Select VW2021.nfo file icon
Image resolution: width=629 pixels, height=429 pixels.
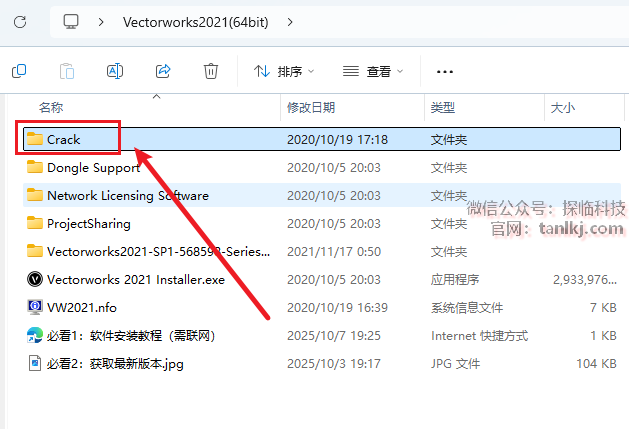[x=35, y=307]
